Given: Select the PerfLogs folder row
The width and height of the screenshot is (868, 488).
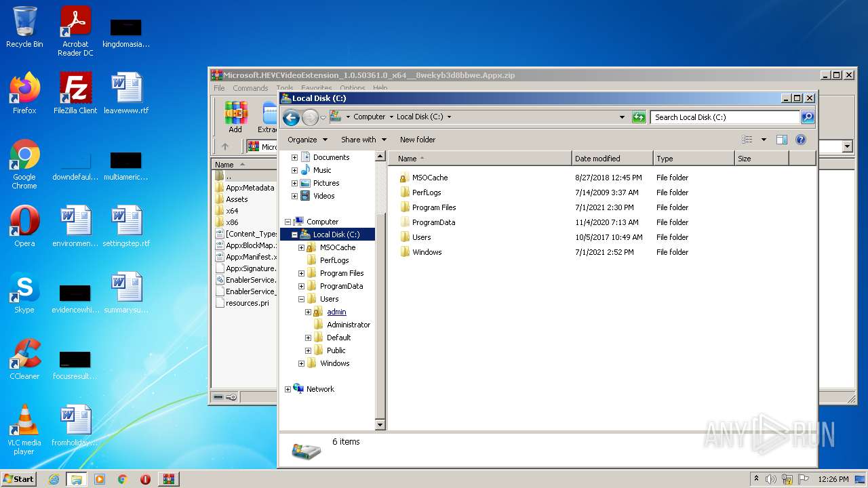Looking at the screenshot, I should pos(544,192).
